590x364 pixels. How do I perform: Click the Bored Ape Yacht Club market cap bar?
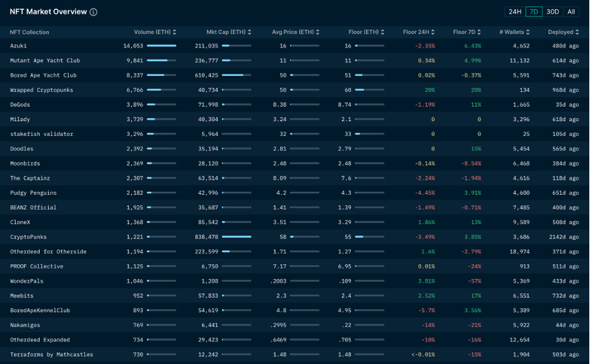(x=236, y=75)
